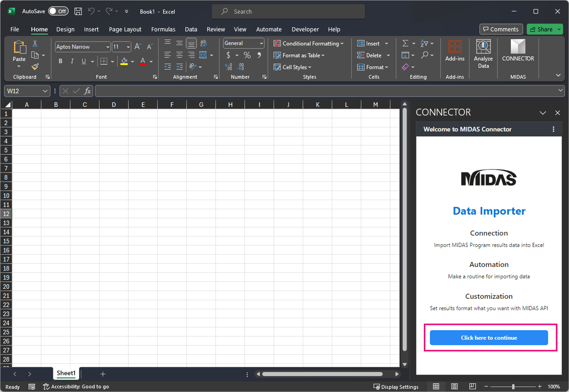Apply Italic formatting
Viewport: 569px width, 392px height.
click(x=72, y=61)
